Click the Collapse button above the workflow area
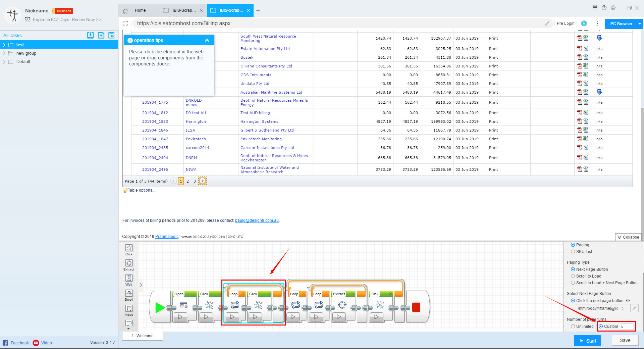Viewport: 644px width, 349px height. click(628, 237)
